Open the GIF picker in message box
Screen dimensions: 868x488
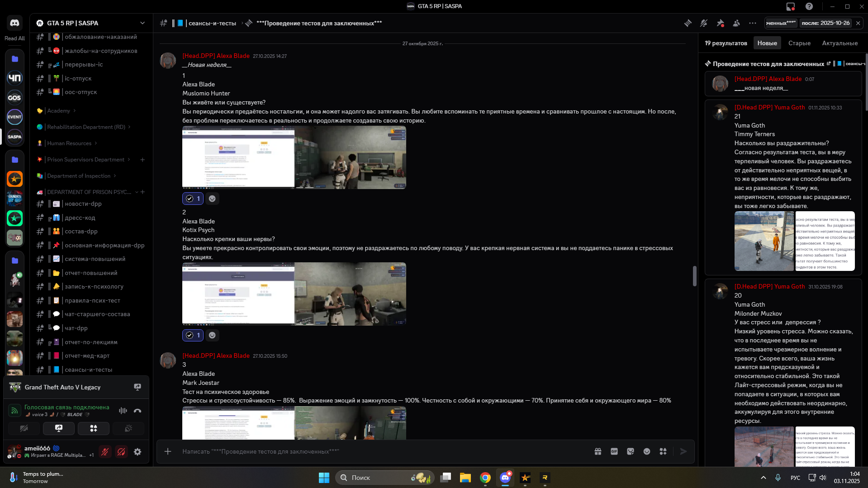pos(614,451)
